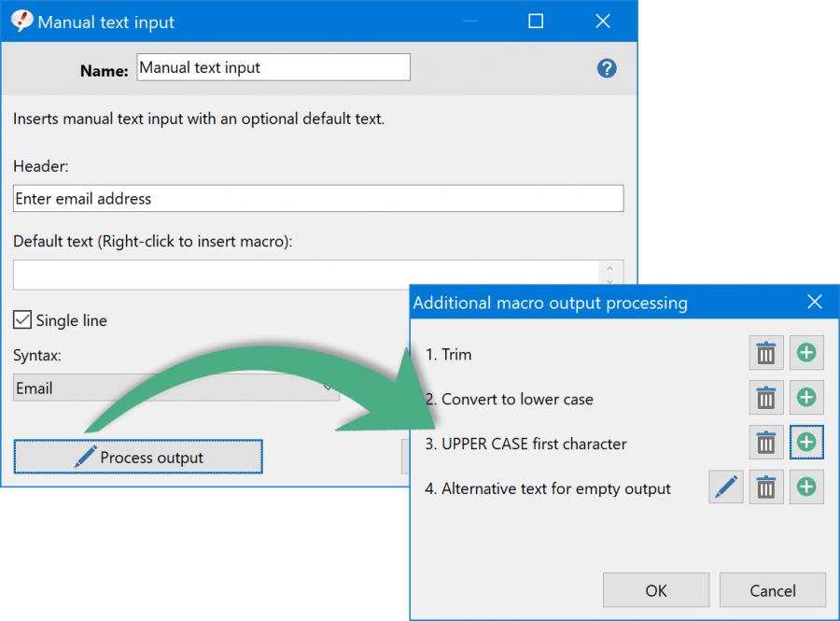Image resolution: width=840 pixels, height=621 pixels.
Task: Cancel the Additional macro output processing dialog
Action: point(772,590)
